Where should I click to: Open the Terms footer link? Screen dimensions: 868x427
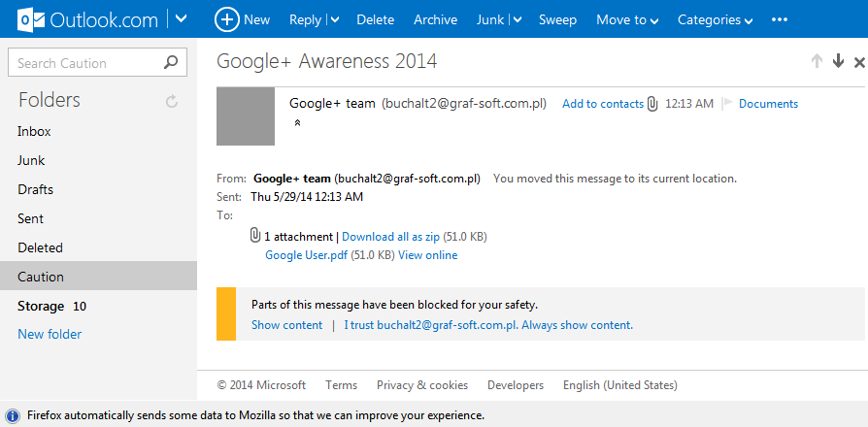click(341, 385)
